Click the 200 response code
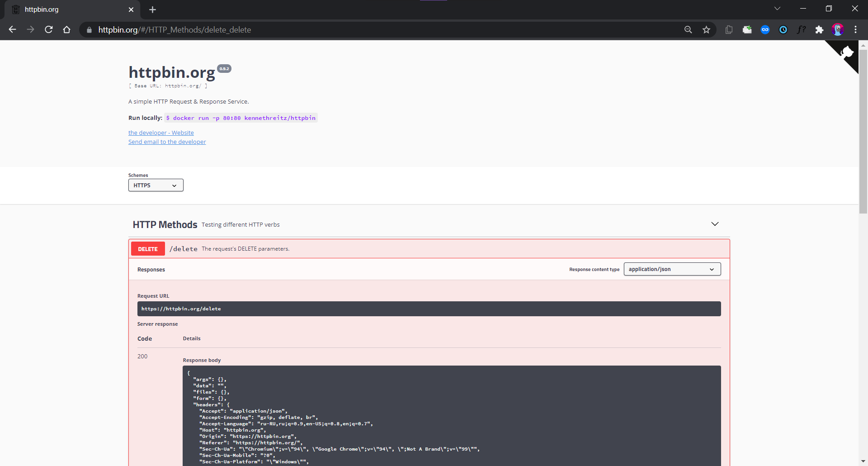This screenshot has height=466, width=868. (142, 357)
